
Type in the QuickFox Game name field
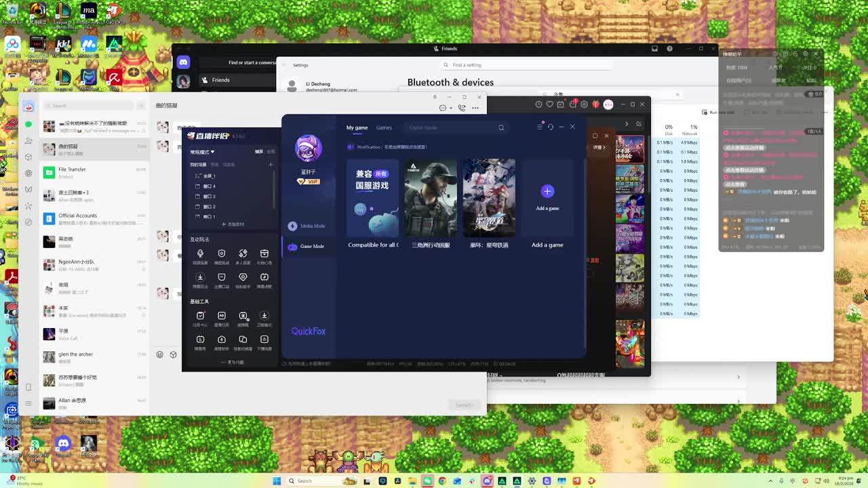(x=448, y=127)
